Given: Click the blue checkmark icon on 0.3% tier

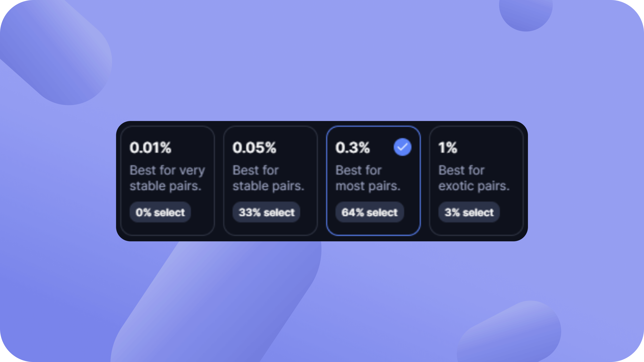Looking at the screenshot, I should coord(402,147).
